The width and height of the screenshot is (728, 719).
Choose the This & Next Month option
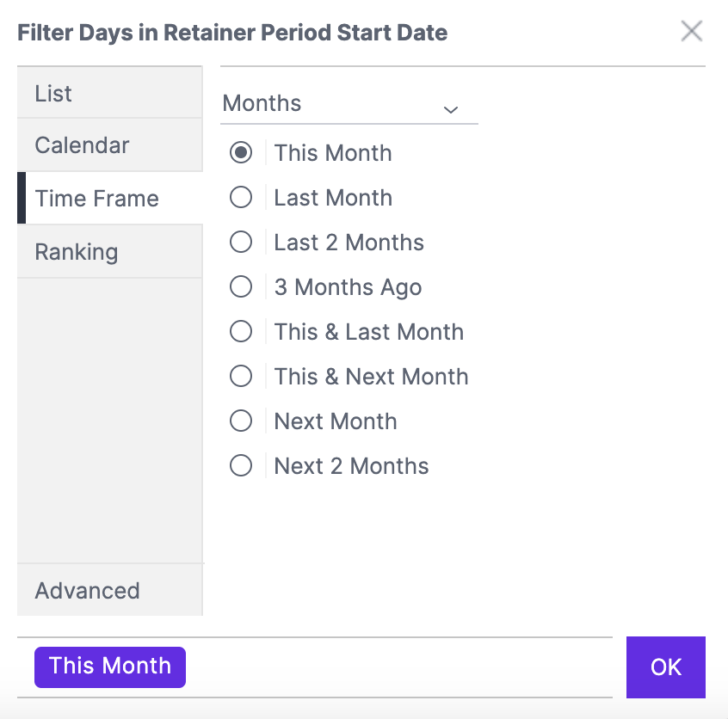[x=241, y=376]
